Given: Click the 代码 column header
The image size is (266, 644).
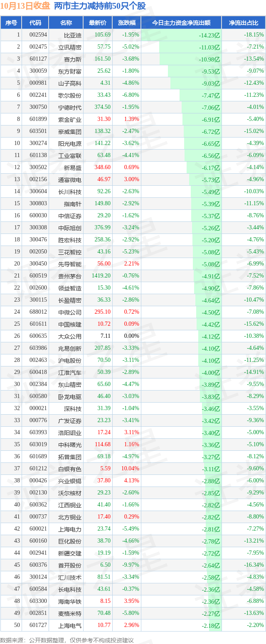Looking at the screenshot, I should pyautogui.click(x=35, y=23).
